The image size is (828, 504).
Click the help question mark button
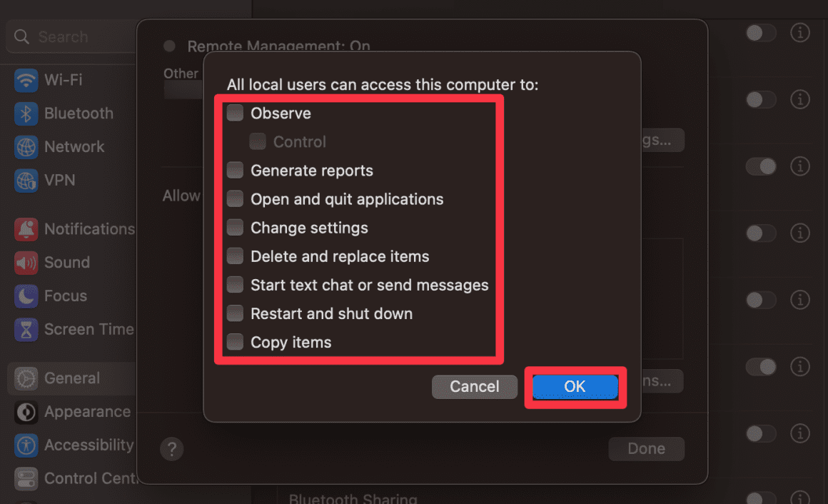click(x=172, y=449)
